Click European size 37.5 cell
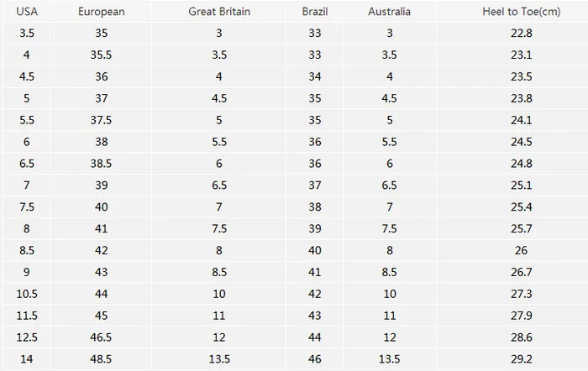 [101, 120]
